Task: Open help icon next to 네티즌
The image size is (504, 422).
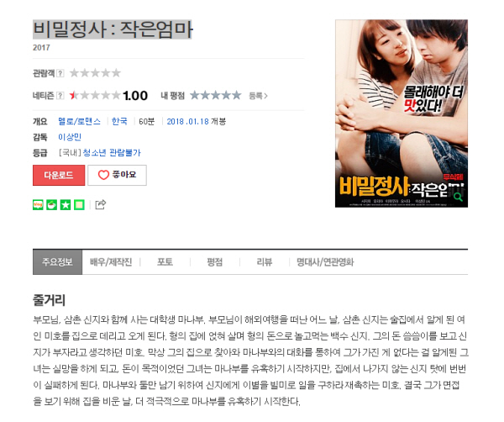Action: point(60,96)
